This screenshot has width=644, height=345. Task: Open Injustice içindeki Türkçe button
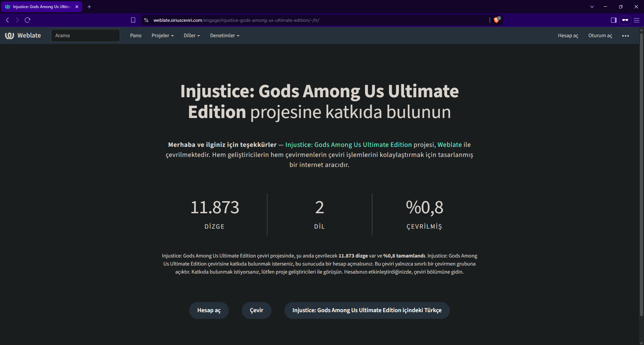click(367, 310)
